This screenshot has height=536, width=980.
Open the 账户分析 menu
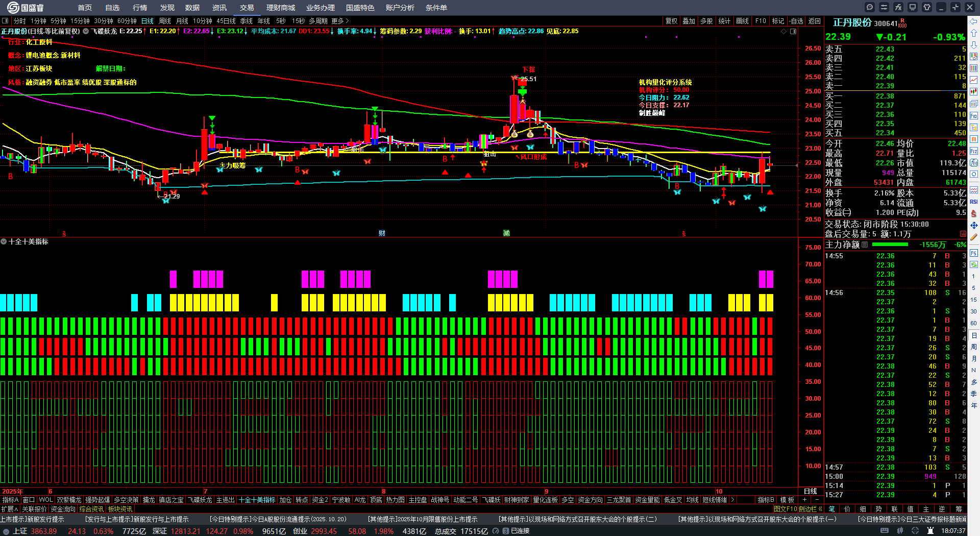pos(400,8)
